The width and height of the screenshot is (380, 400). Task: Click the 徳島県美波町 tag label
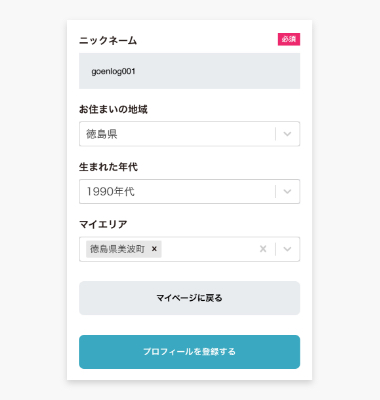click(x=117, y=249)
